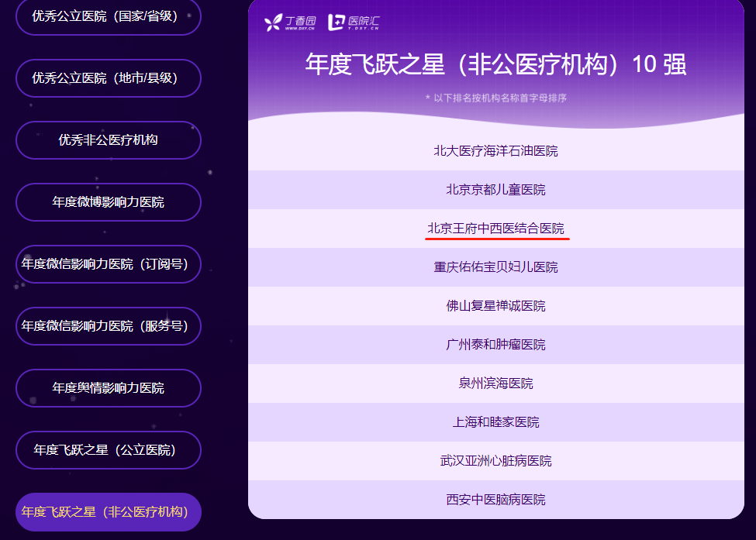The width and height of the screenshot is (756, 540).
Task: Click 上海和睦家医院 entry
Action: pyautogui.click(x=495, y=422)
